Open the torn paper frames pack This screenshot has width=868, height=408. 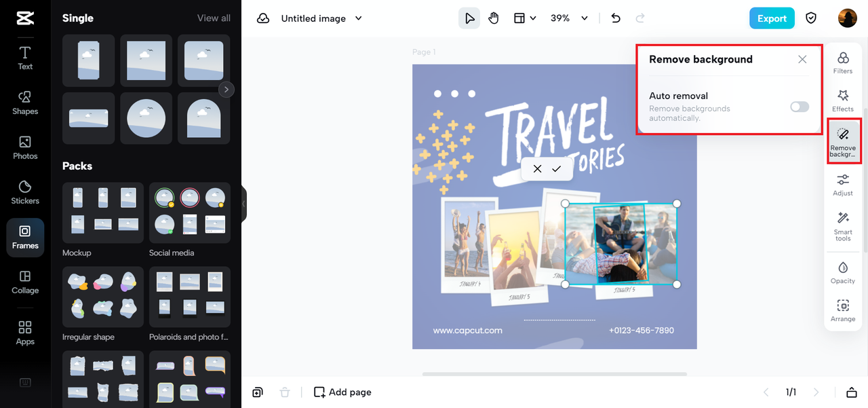pos(103,379)
